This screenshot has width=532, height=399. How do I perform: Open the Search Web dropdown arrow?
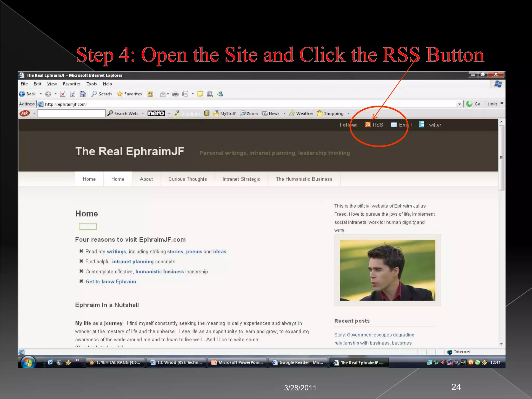coord(143,114)
